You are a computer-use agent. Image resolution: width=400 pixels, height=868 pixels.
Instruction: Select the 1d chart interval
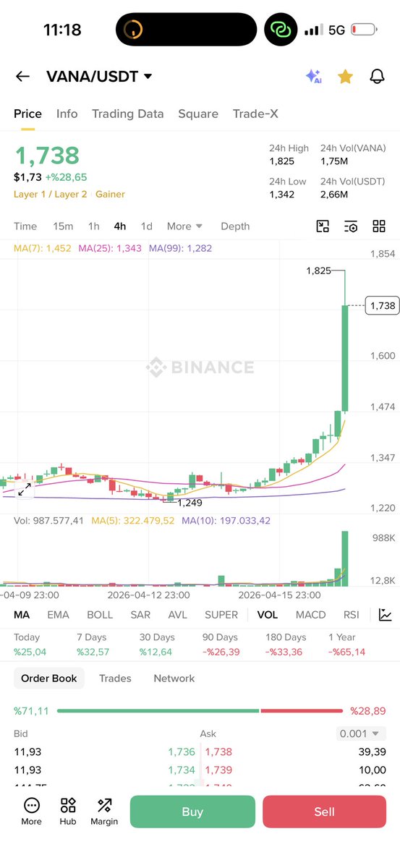(146, 226)
